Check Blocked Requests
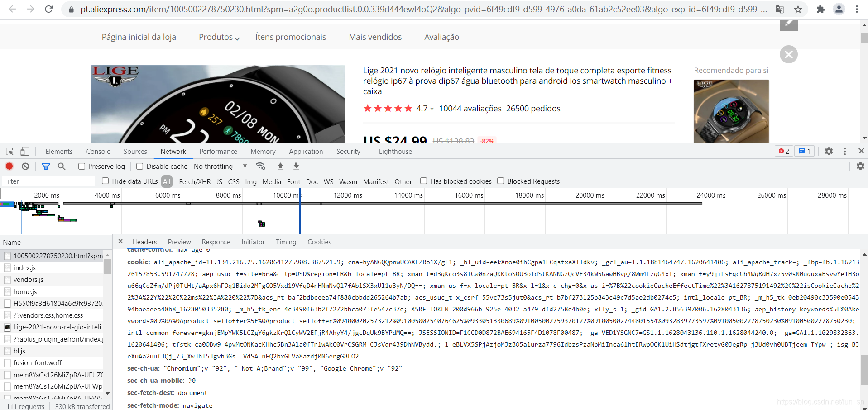868x410 pixels. click(501, 181)
